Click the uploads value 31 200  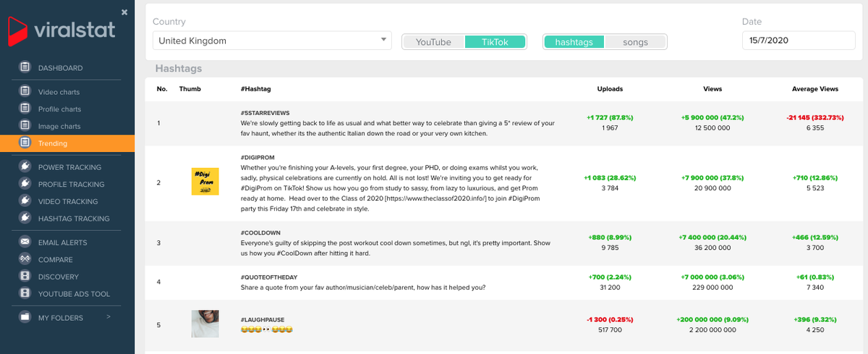point(610,287)
